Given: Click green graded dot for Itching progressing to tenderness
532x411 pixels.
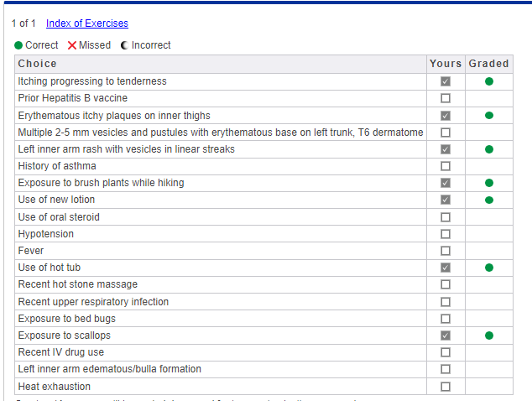Looking at the screenshot, I should tap(489, 81).
